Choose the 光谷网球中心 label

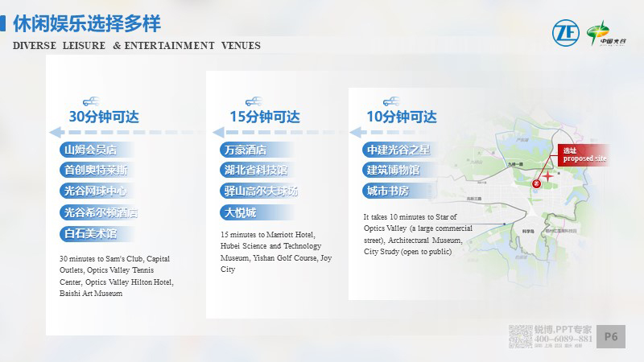click(x=95, y=191)
